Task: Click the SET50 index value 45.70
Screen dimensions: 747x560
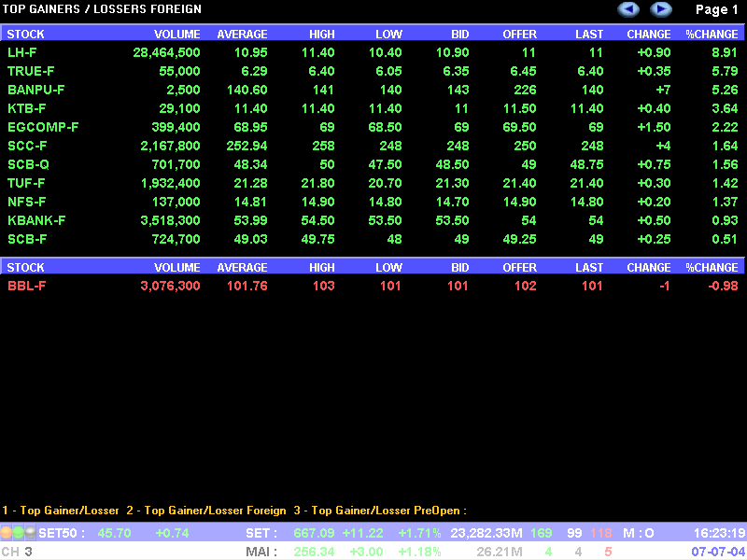Action: point(114,533)
